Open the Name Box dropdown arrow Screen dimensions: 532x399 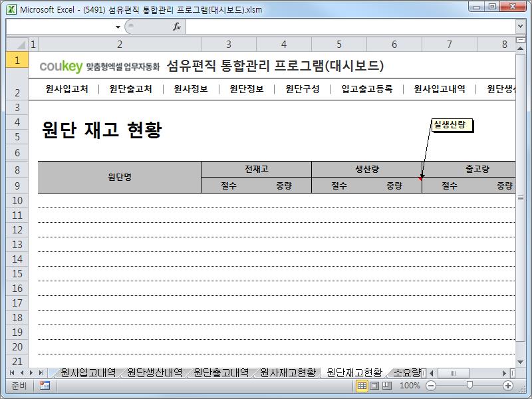(118, 27)
